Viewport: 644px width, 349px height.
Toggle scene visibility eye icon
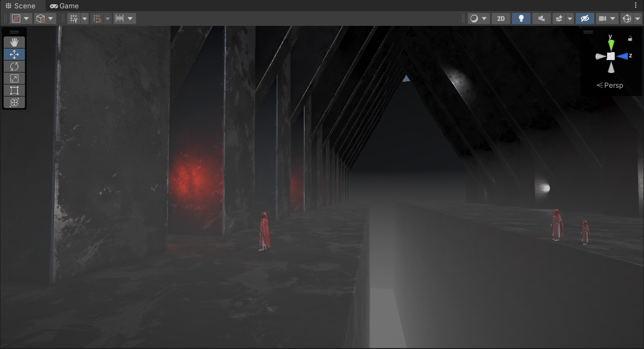point(584,18)
